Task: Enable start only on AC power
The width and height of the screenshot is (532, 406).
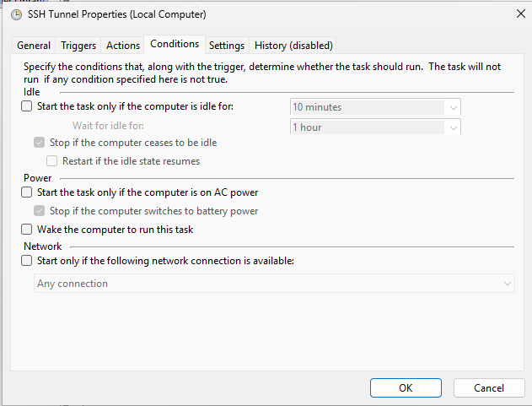Action: (27, 192)
